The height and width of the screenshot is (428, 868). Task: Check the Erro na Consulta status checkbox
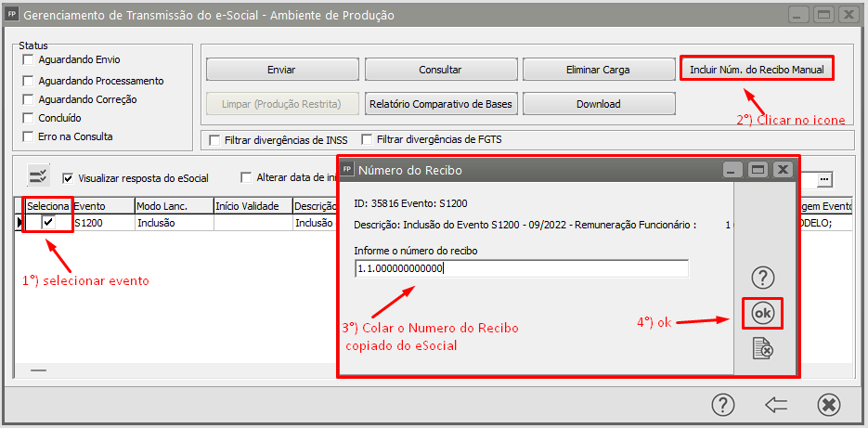pyautogui.click(x=29, y=136)
